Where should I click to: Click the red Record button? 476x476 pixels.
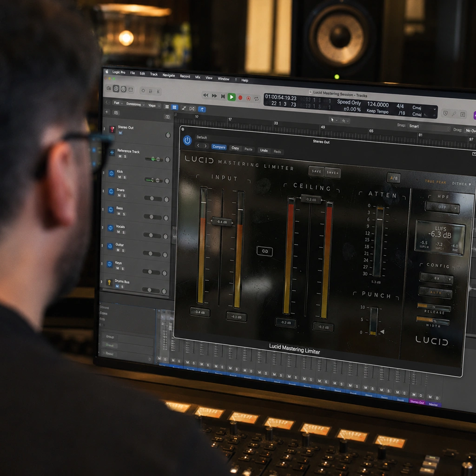pyautogui.click(x=240, y=98)
